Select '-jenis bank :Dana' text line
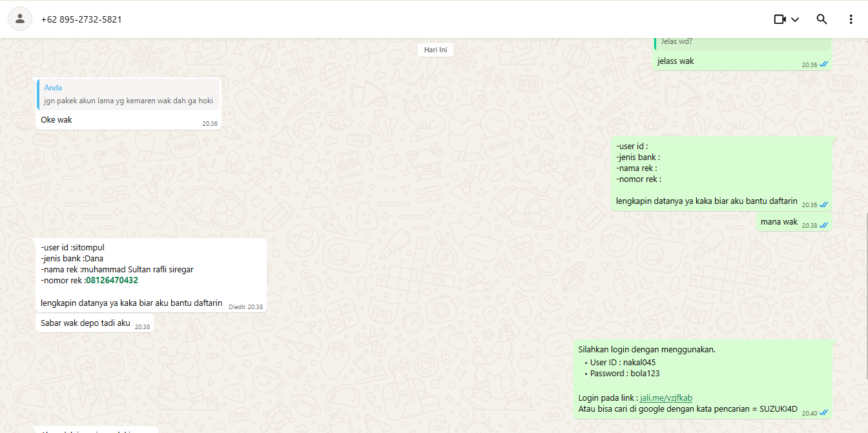The image size is (868, 433). [72, 259]
